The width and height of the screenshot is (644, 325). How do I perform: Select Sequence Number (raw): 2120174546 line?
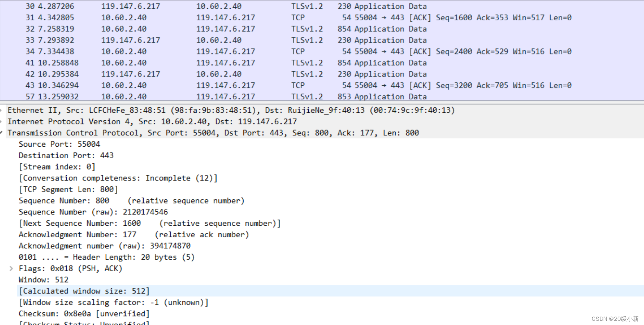[93, 212]
